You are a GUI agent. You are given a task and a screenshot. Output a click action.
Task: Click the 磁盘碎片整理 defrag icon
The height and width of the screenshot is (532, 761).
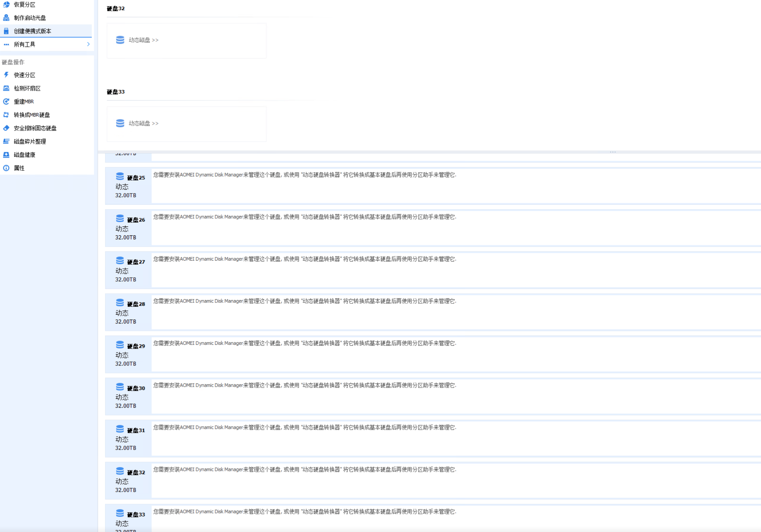pyautogui.click(x=6, y=141)
